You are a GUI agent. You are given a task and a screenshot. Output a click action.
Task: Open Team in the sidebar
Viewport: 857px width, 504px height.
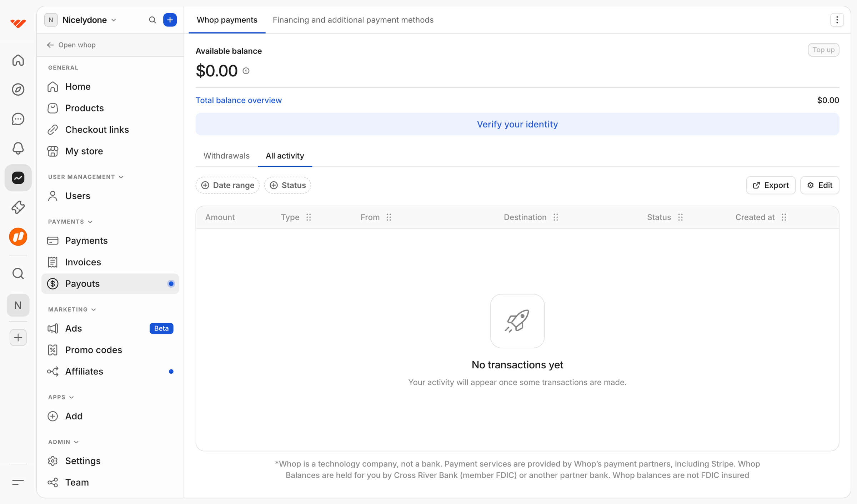click(x=110, y=483)
